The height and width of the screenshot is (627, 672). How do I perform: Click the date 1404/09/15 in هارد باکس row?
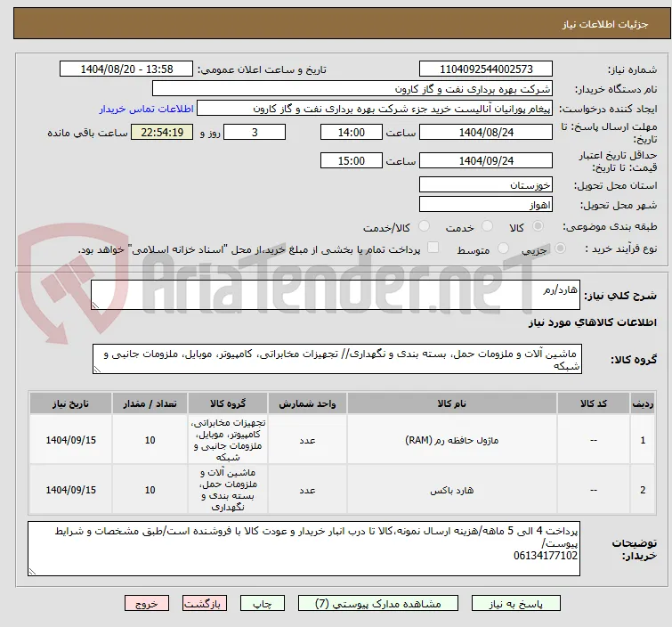coord(70,490)
